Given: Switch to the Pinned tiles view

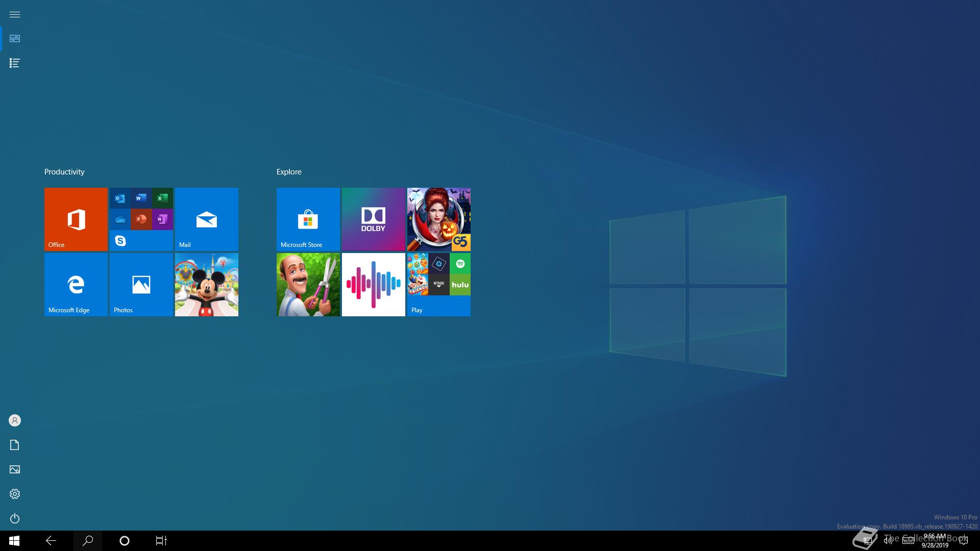Looking at the screenshot, I should (x=15, y=39).
